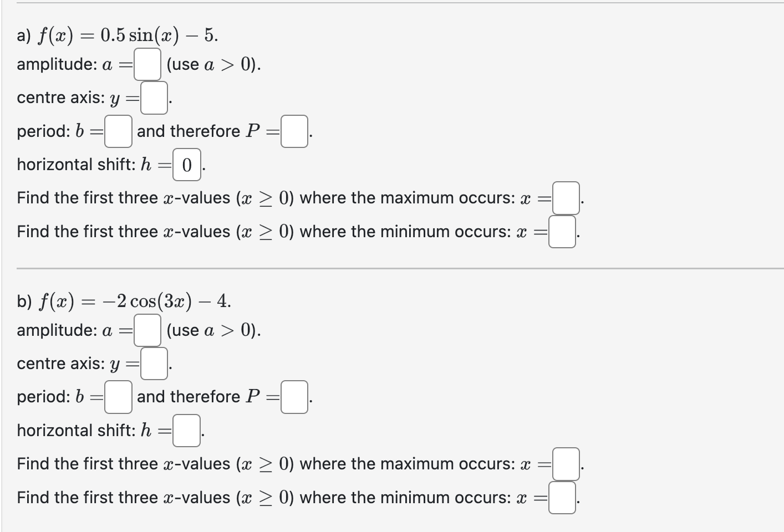The width and height of the screenshot is (784, 532).
Task: Click the maximum x-values answer box in part a
Action: pos(565,198)
